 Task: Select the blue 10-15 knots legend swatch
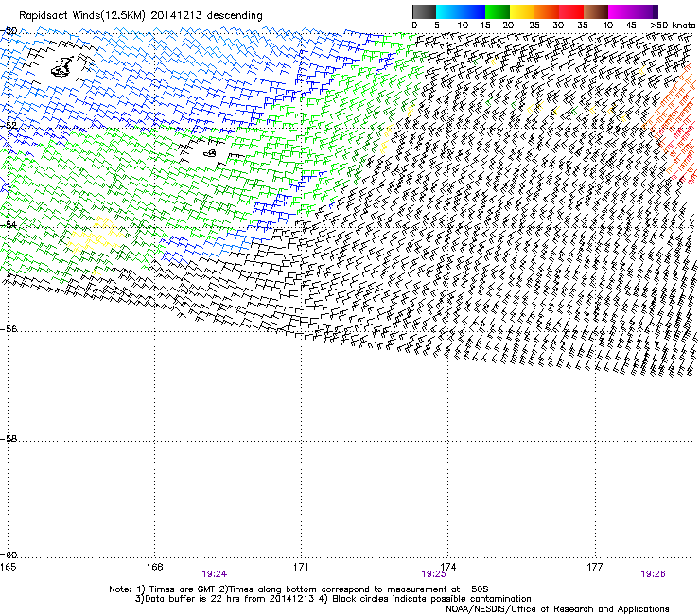pyautogui.click(x=473, y=11)
